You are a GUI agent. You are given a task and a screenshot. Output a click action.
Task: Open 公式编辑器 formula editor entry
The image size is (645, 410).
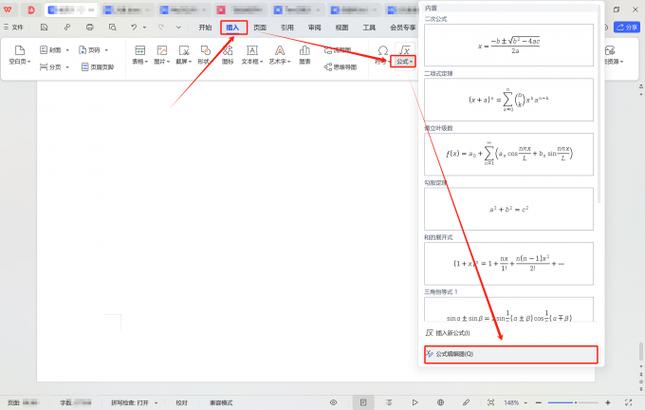click(x=511, y=354)
